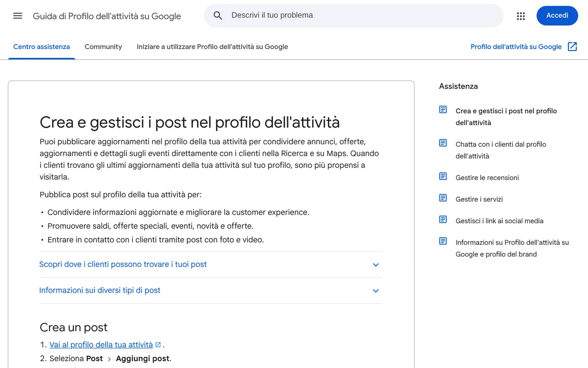Follow 'Vai al profilo della tua attività' link
Screen dimensions: 588x368
point(101,344)
